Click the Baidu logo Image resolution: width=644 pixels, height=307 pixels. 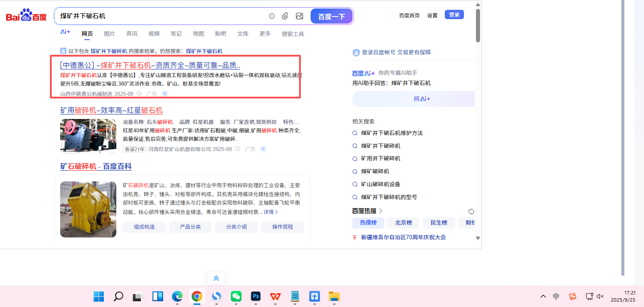[26, 16]
